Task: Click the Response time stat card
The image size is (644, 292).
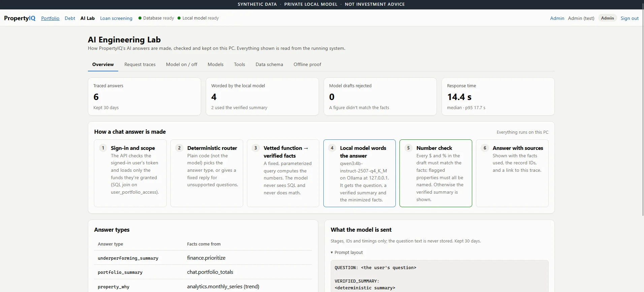Action: pyautogui.click(x=498, y=97)
